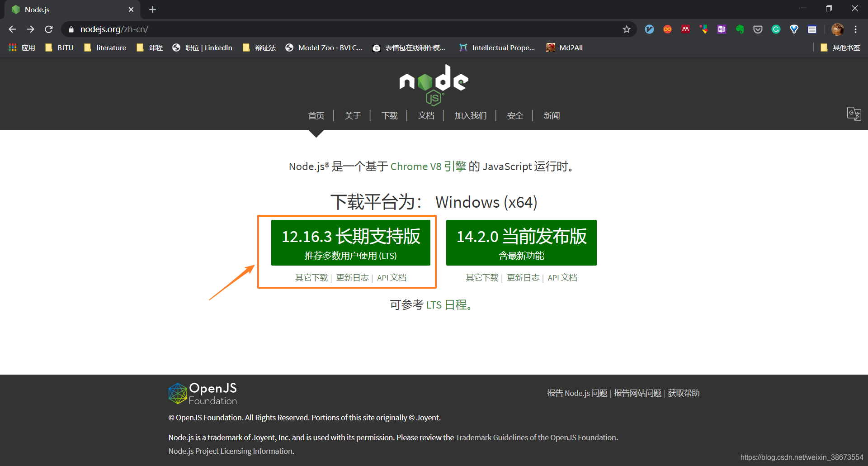Screen dimensions: 868x466
Task: Open the 应用 apps shortcut
Action: (22, 48)
